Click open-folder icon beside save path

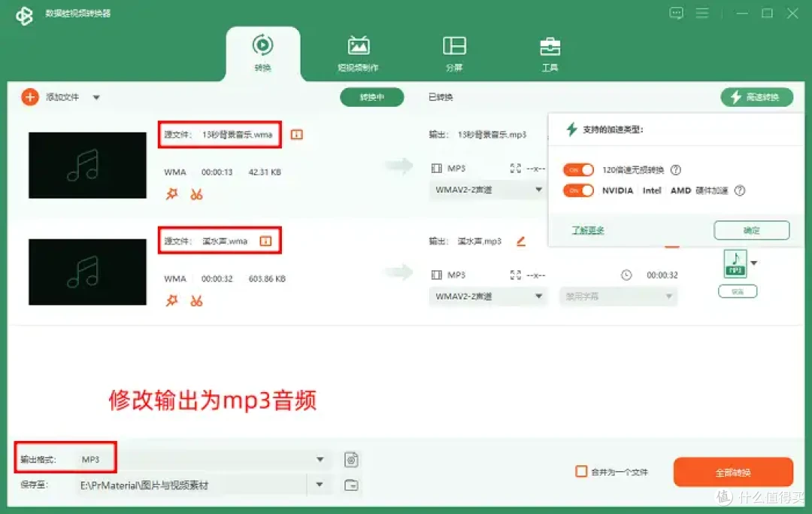click(x=351, y=485)
